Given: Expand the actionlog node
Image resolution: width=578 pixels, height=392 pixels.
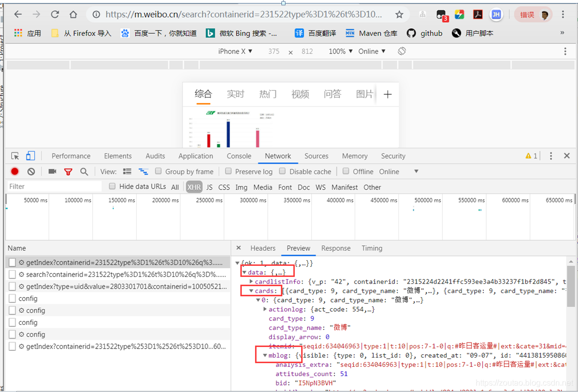Looking at the screenshot, I should [265, 309].
